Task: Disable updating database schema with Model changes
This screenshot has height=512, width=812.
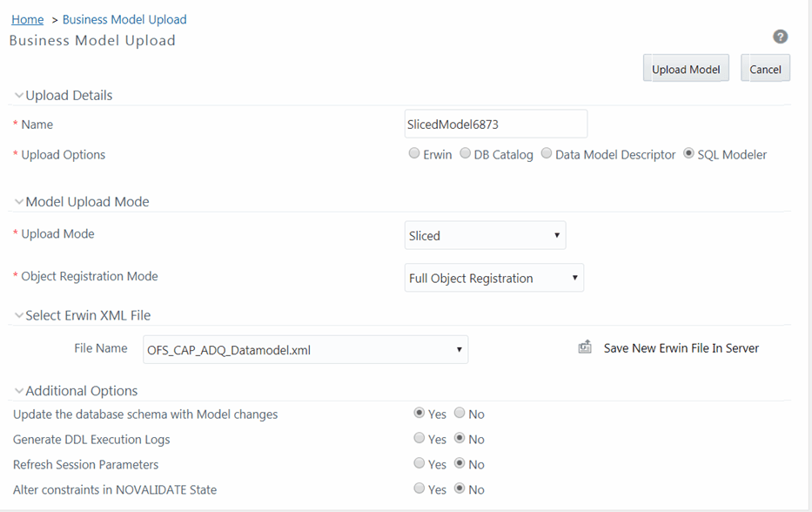Action: [x=460, y=413]
